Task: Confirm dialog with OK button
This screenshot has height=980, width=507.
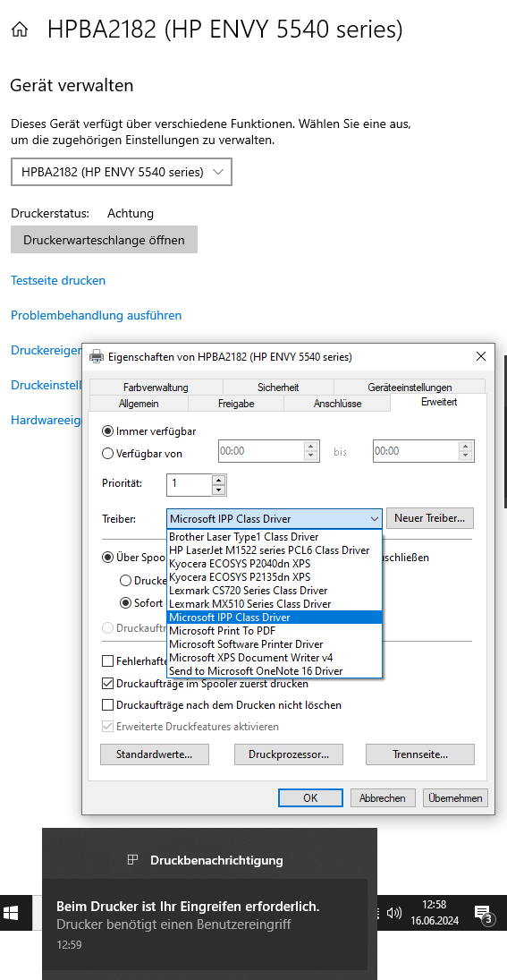Action: pos(310,798)
